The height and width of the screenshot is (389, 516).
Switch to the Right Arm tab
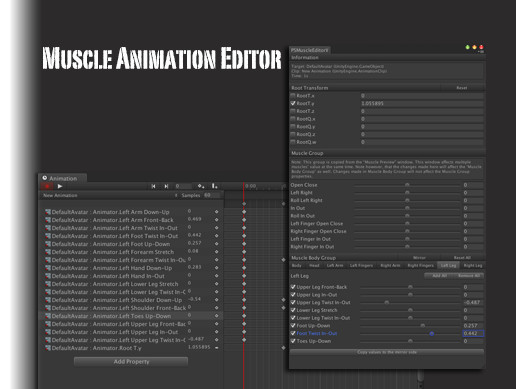390,266
